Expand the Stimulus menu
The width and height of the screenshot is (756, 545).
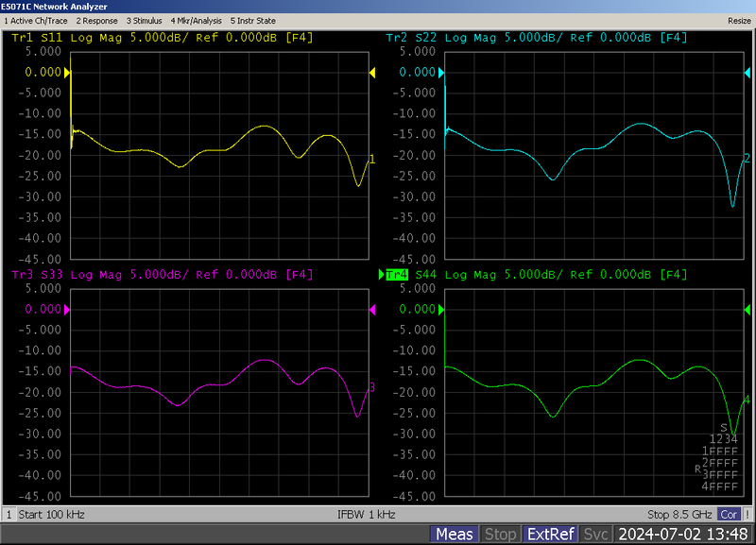point(145,20)
